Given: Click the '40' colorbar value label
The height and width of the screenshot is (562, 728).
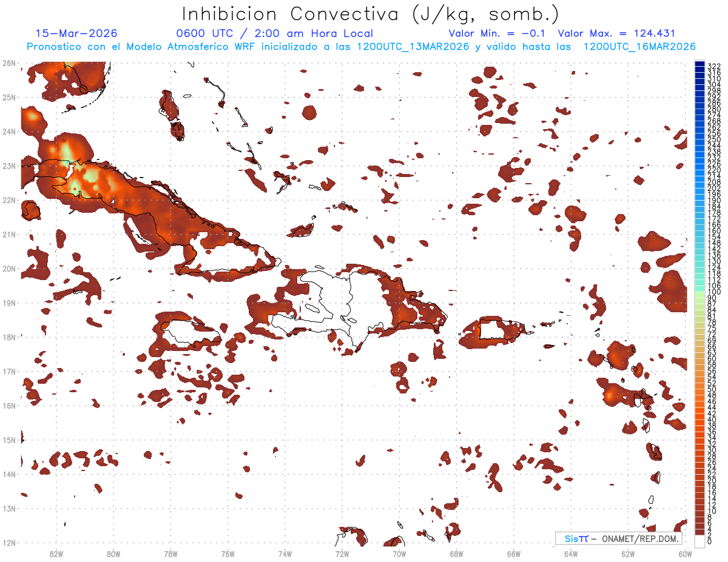Looking at the screenshot, I should [x=712, y=420].
